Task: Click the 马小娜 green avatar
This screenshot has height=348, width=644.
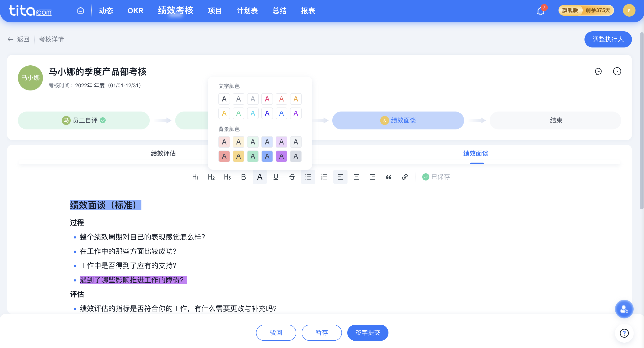Action: [30, 78]
